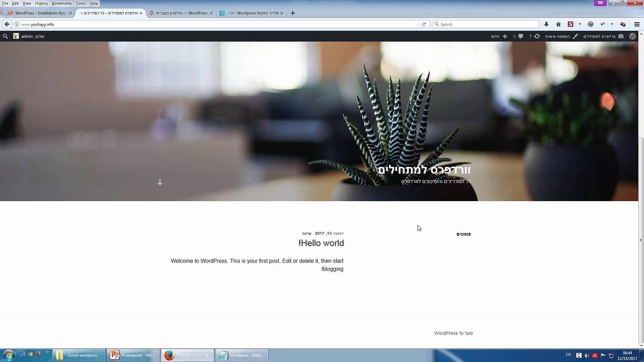Focus the address bar showing www.yochayy.info
The image size is (644, 362).
tap(216, 24)
